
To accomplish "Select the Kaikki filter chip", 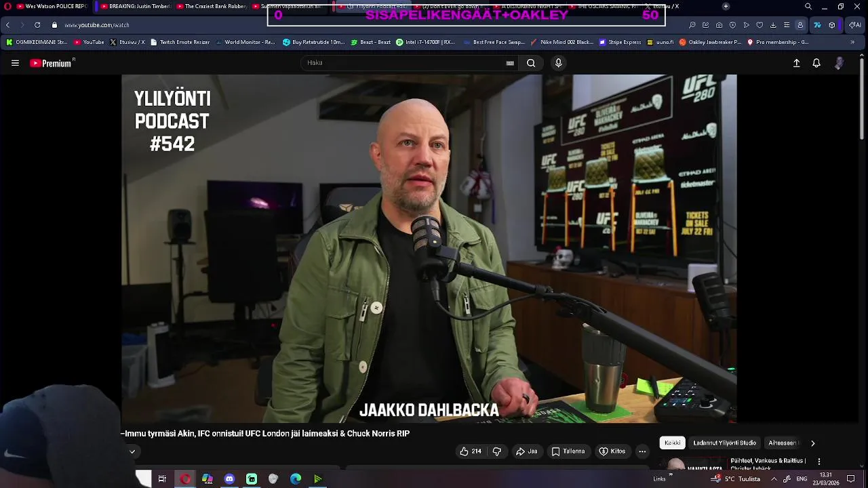I will pos(673,443).
